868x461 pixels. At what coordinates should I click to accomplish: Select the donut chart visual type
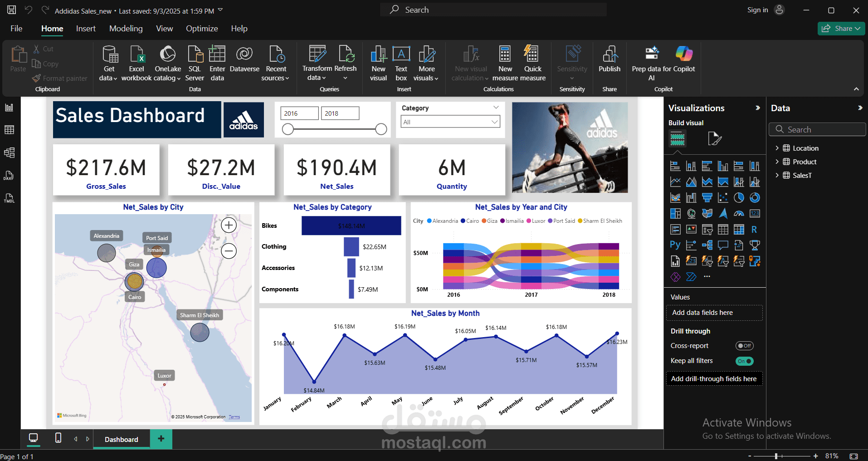tap(755, 197)
